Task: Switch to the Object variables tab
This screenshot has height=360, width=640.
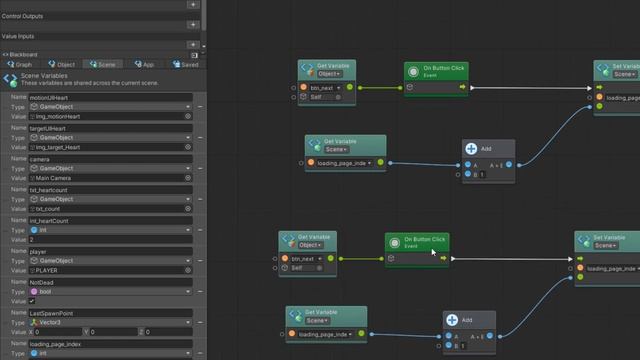Action: coord(62,64)
